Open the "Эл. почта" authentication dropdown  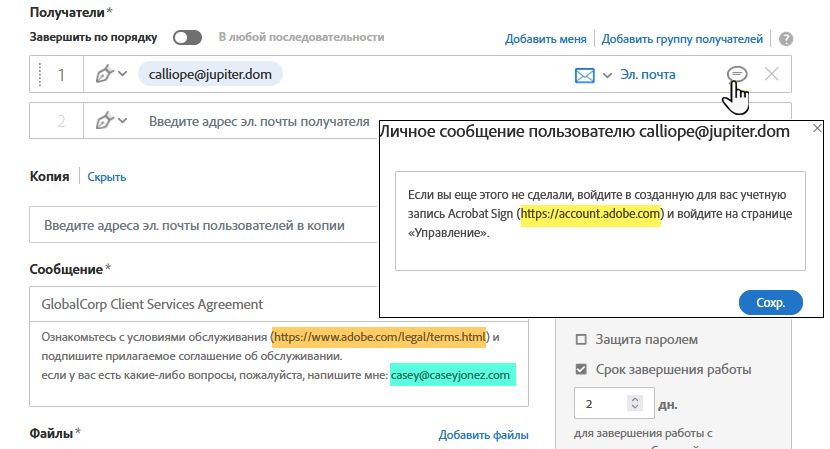pyautogui.click(x=606, y=75)
